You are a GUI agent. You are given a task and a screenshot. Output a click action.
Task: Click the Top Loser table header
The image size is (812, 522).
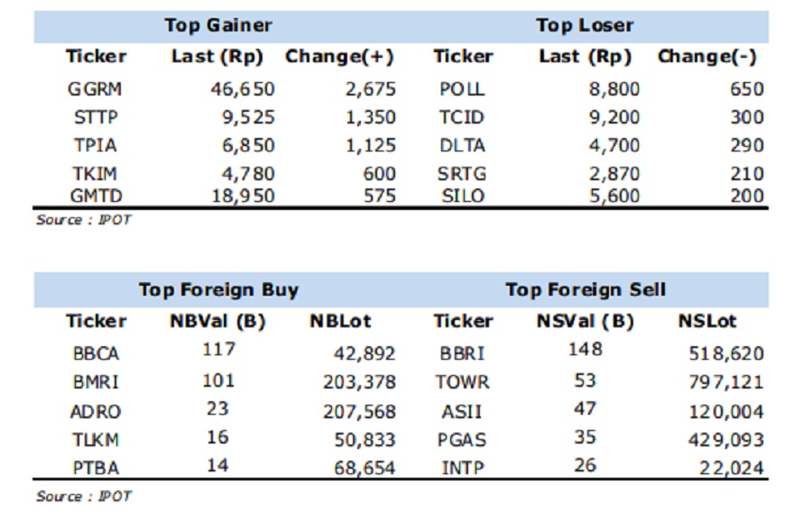[x=585, y=25]
